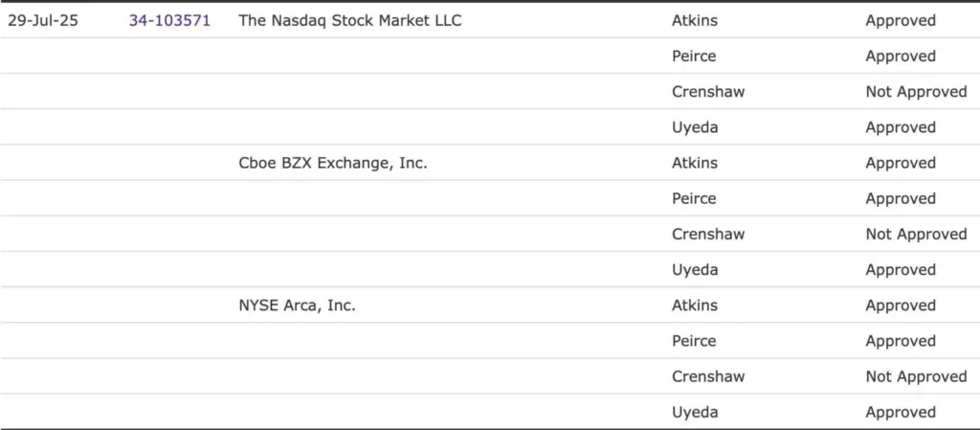The height and width of the screenshot is (430, 980).
Task: Click the 29-Jul-25 date cell
Action: pyautogui.click(x=43, y=20)
